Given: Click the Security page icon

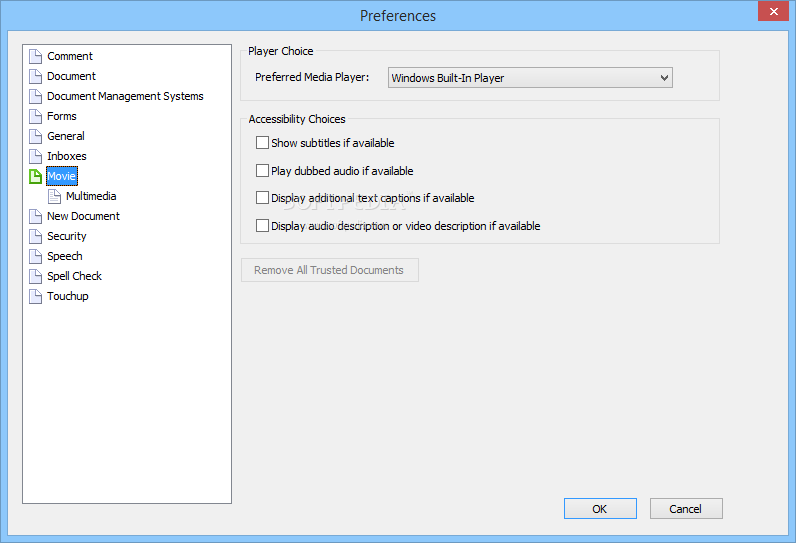Looking at the screenshot, I should [x=35, y=236].
